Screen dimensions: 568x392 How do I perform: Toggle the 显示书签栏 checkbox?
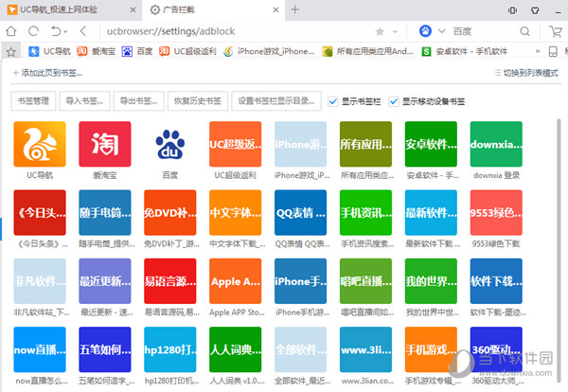[x=333, y=101]
